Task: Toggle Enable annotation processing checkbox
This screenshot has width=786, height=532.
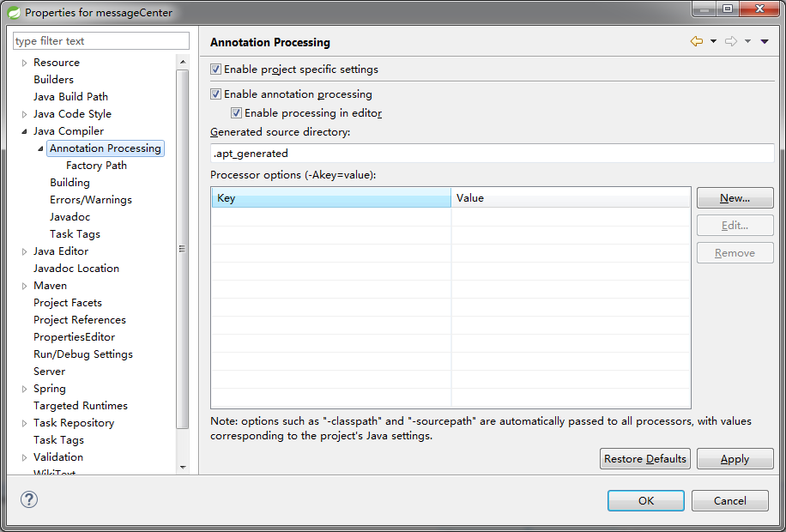Action: 215,94
